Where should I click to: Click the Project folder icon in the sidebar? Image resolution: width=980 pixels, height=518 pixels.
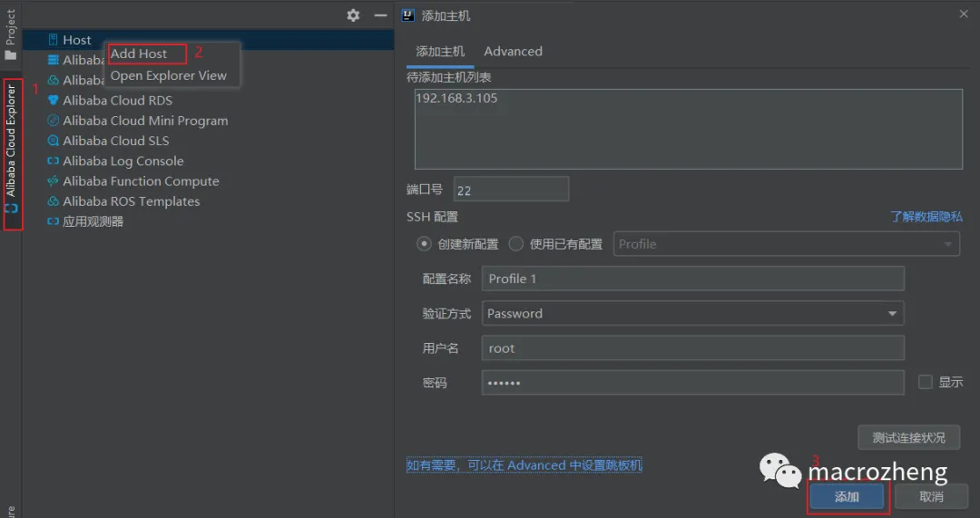pos(11,55)
